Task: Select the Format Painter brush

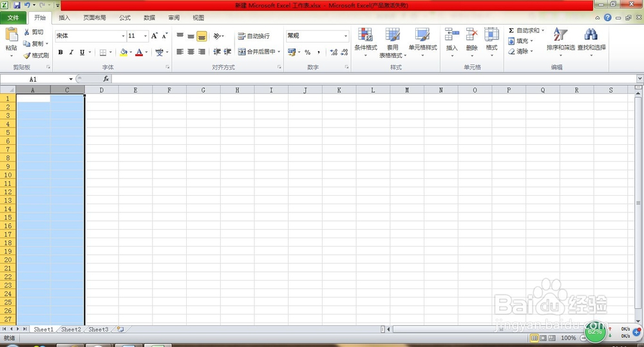Action: [x=26, y=55]
